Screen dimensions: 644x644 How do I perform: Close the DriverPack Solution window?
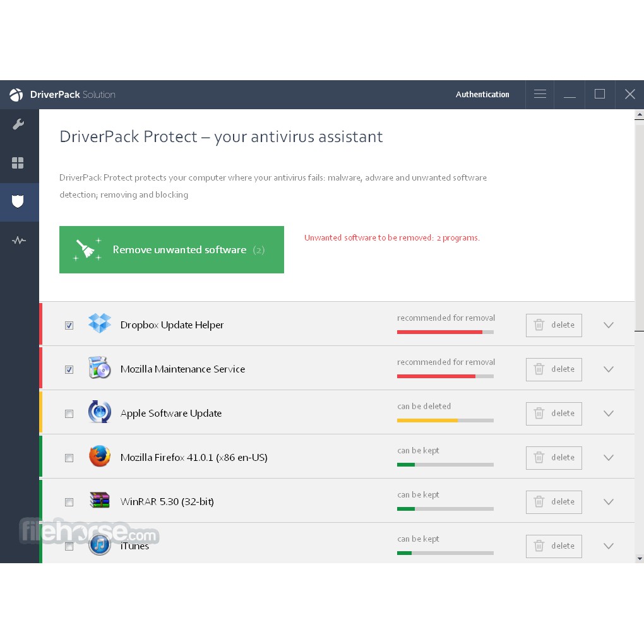tap(629, 95)
